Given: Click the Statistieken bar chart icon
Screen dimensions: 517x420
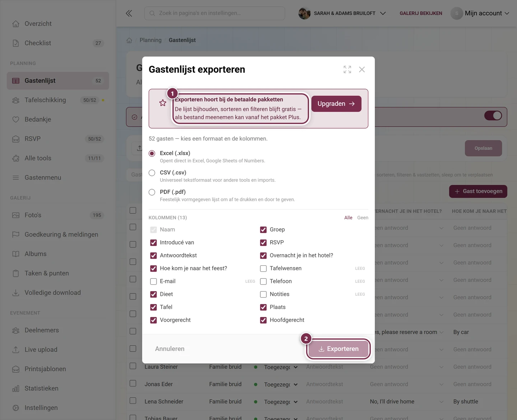Looking at the screenshot, I should pos(16,388).
